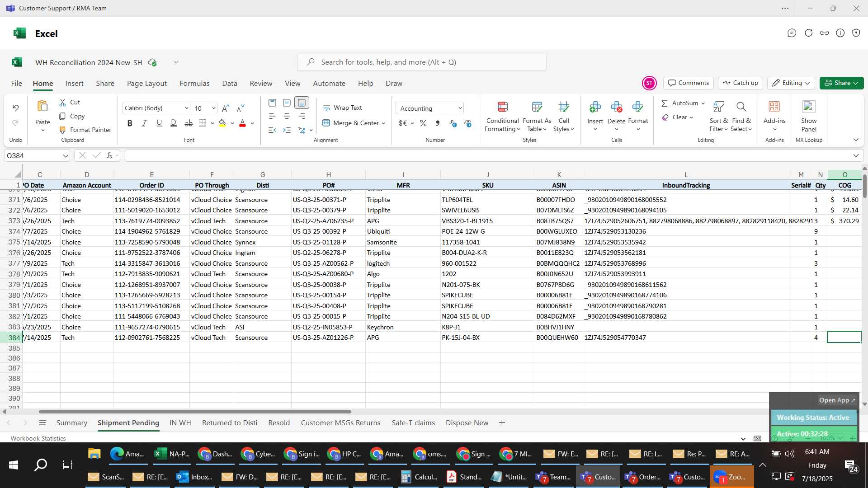Apply percent style format
Screen dimensions: 868x488
point(423,123)
